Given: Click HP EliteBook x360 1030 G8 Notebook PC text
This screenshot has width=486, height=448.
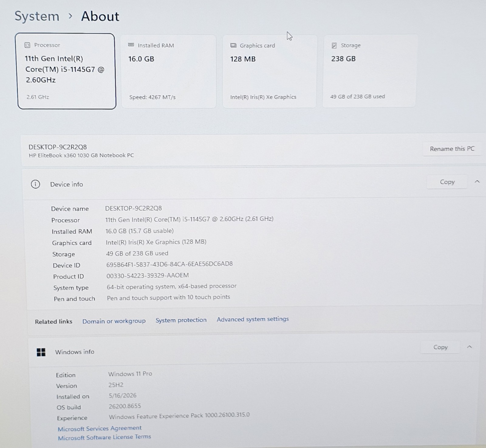Looking at the screenshot, I should [81, 155].
